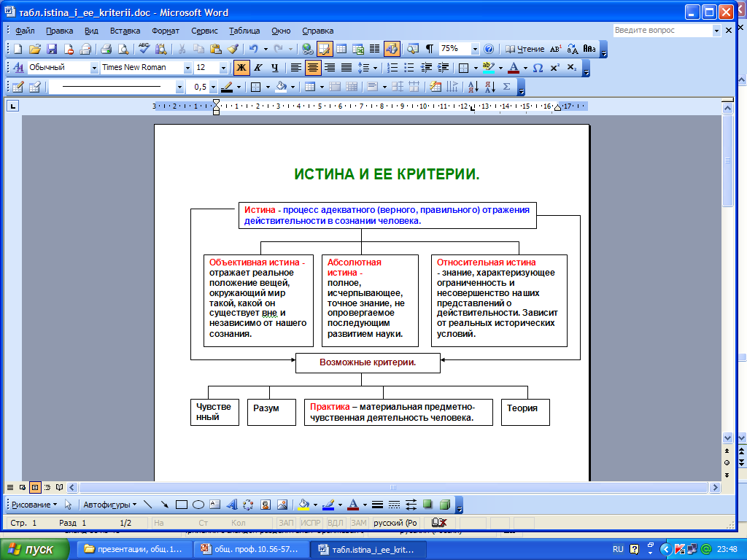Click the RU language indicator
The height and width of the screenshot is (560, 747).
(x=618, y=550)
